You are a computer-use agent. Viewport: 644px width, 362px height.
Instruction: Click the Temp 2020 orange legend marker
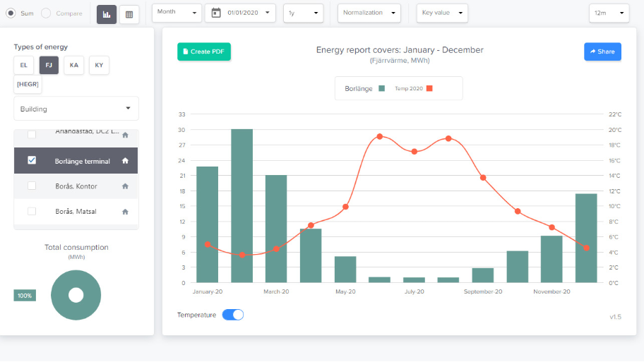point(429,89)
